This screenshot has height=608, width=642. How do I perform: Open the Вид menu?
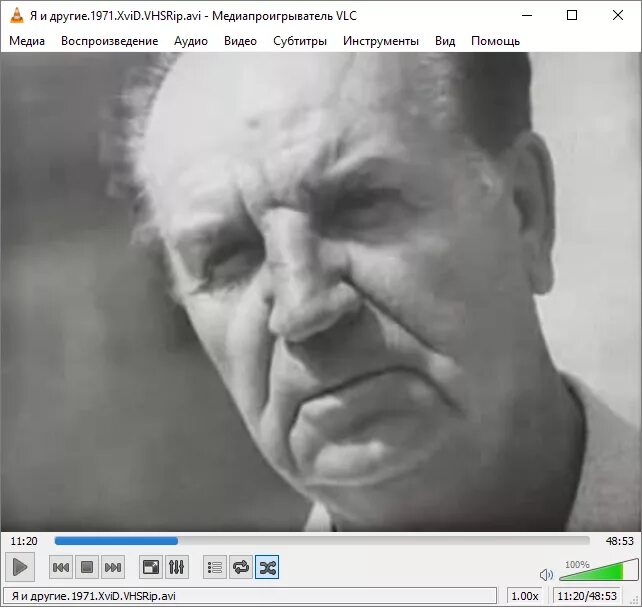445,41
